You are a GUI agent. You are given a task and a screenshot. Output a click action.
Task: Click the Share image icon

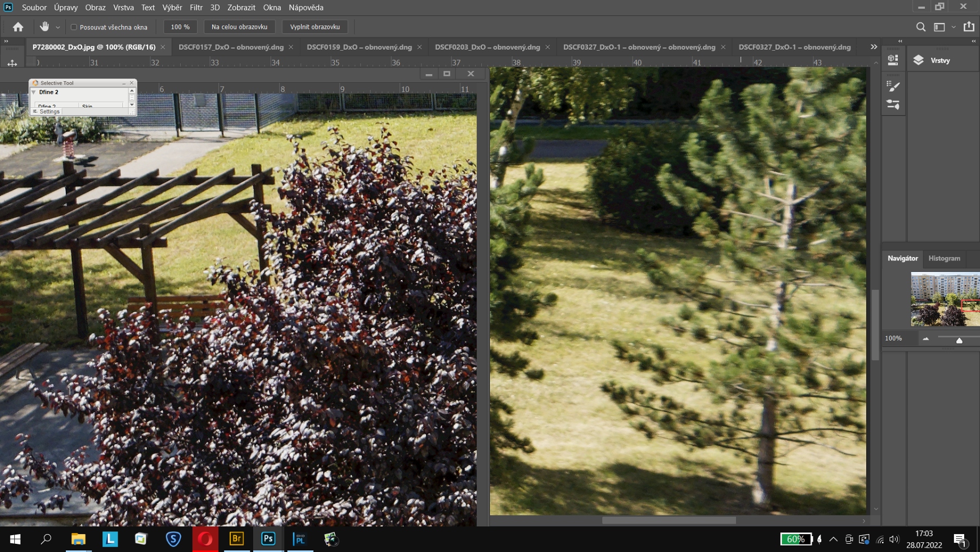pyautogui.click(x=969, y=27)
